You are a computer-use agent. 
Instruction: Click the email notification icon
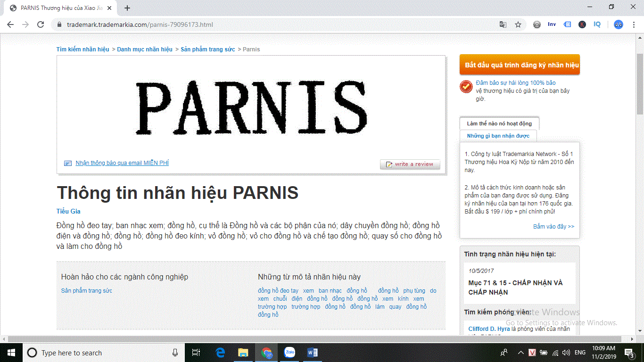(x=68, y=163)
